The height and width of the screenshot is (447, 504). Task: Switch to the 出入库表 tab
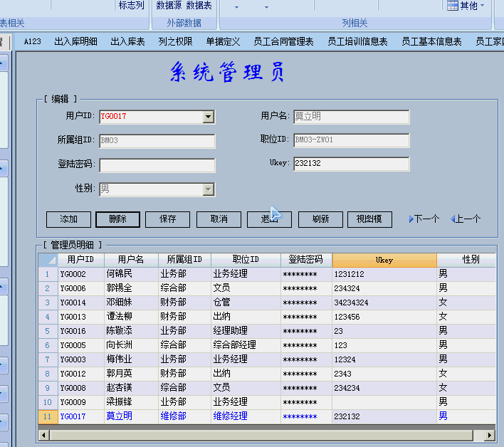coord(127,41)
